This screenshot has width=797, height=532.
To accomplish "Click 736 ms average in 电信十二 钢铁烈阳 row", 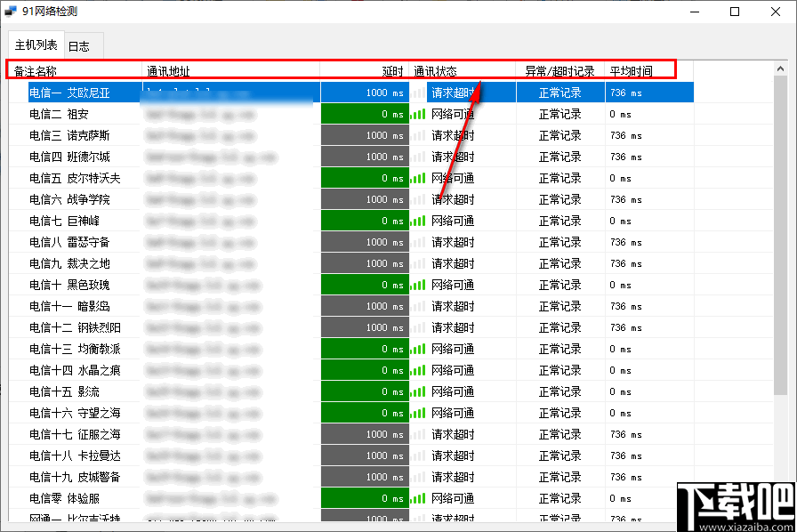I will (626, 328).
